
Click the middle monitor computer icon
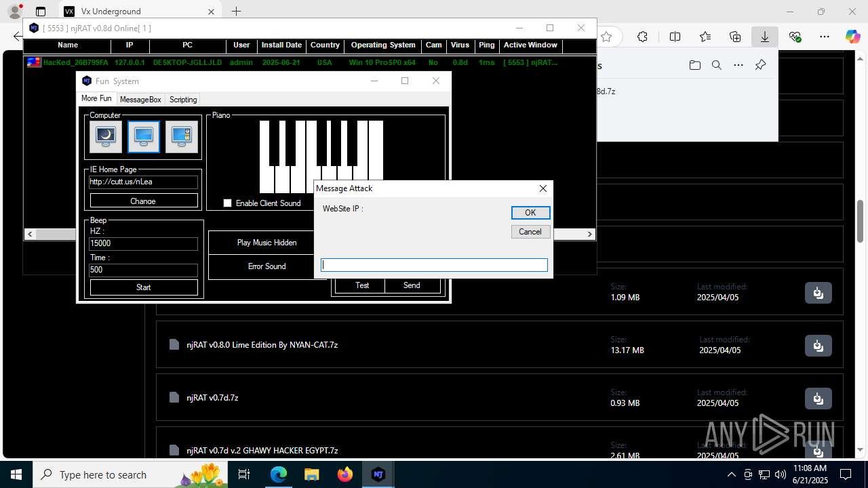(143, 137)
